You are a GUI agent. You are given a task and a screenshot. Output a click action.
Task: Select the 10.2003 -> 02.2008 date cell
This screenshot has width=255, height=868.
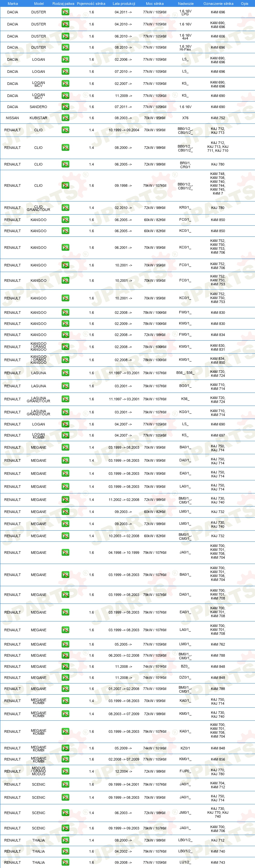(x=124, y=536)
